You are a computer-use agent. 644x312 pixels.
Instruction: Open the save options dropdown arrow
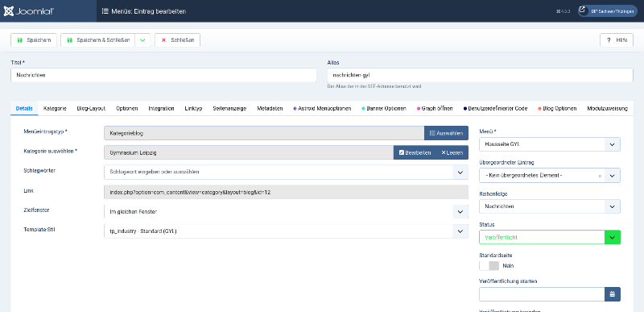[142, 40]
